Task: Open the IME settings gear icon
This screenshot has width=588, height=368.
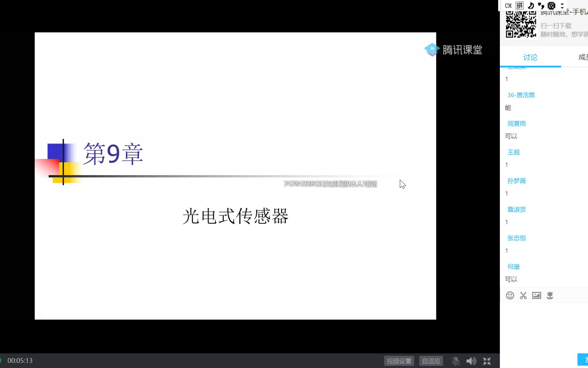Action: pos(552,5)
